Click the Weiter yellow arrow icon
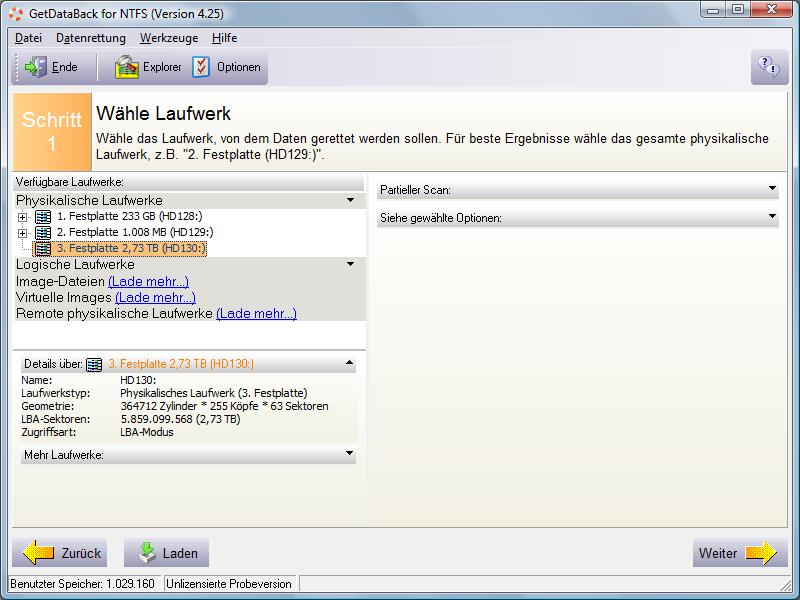The image size is (800, 600). tap(761, 553)
